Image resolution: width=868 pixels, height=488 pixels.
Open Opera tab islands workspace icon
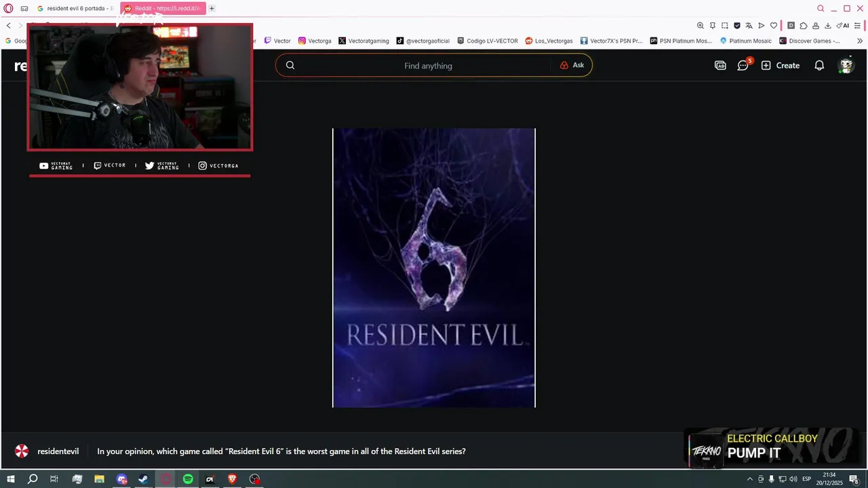coord(24,9)
